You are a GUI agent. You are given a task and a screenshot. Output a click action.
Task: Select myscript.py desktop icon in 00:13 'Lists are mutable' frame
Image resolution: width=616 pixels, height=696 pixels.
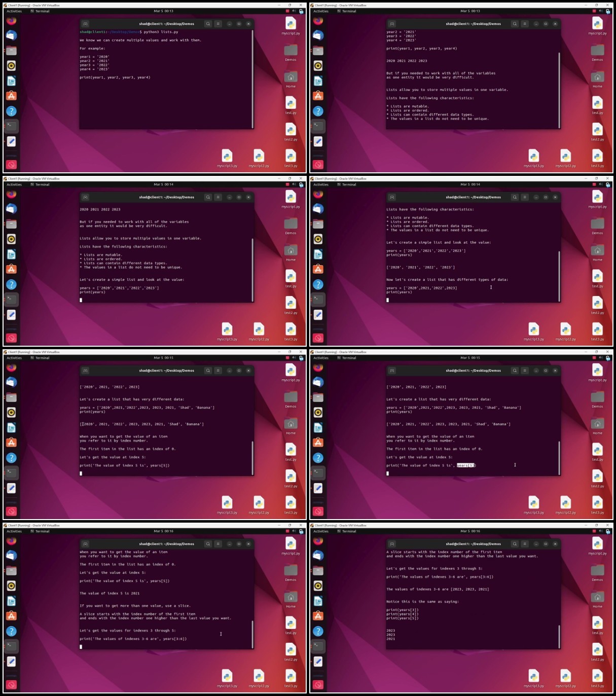point(597,25)
